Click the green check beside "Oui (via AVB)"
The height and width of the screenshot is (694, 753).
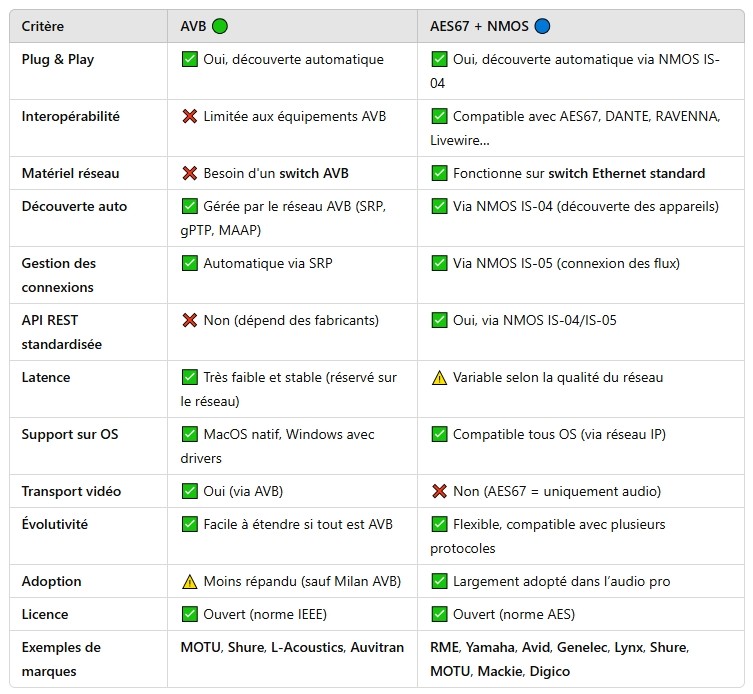[189, 492]
